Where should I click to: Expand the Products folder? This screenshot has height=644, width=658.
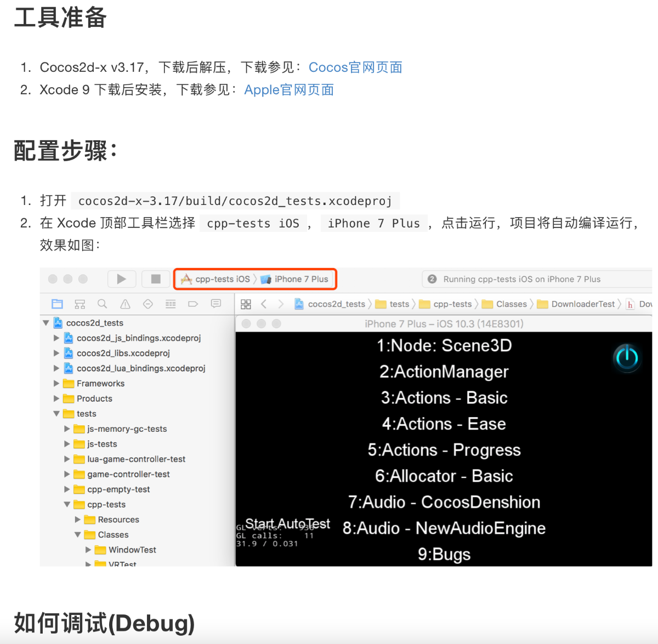56,398
